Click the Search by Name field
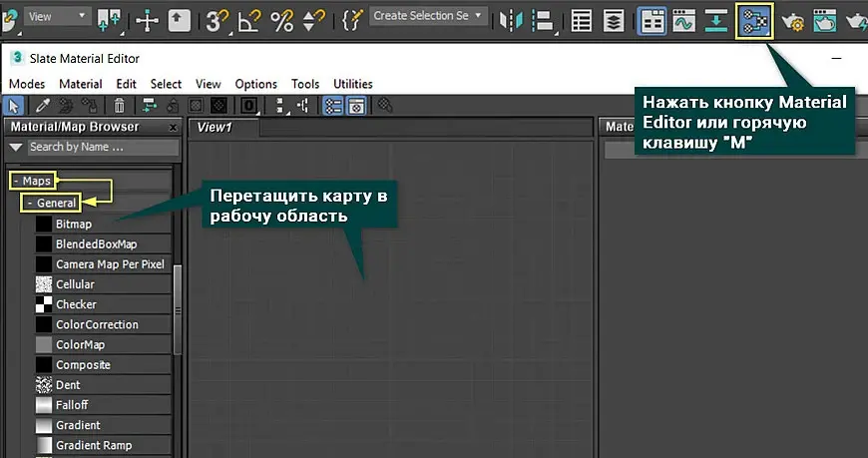The height and width of the screenshot is (458, 868). (103, 148)
